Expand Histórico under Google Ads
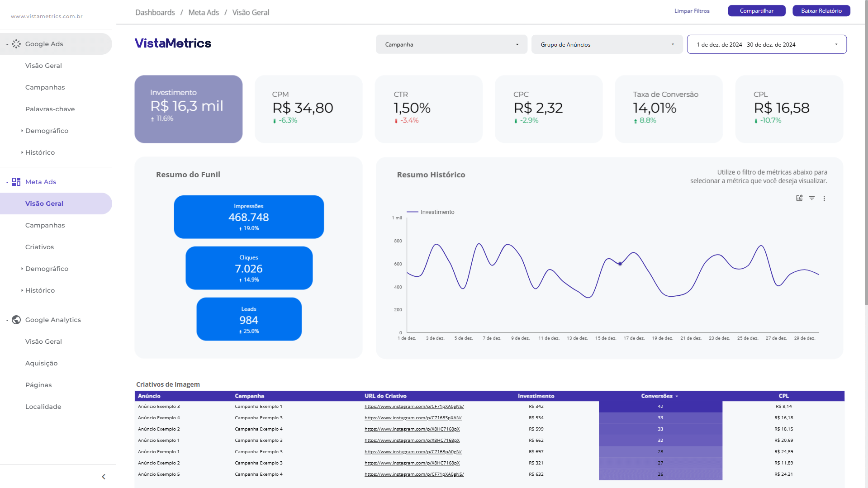 (x=22, y=152)
